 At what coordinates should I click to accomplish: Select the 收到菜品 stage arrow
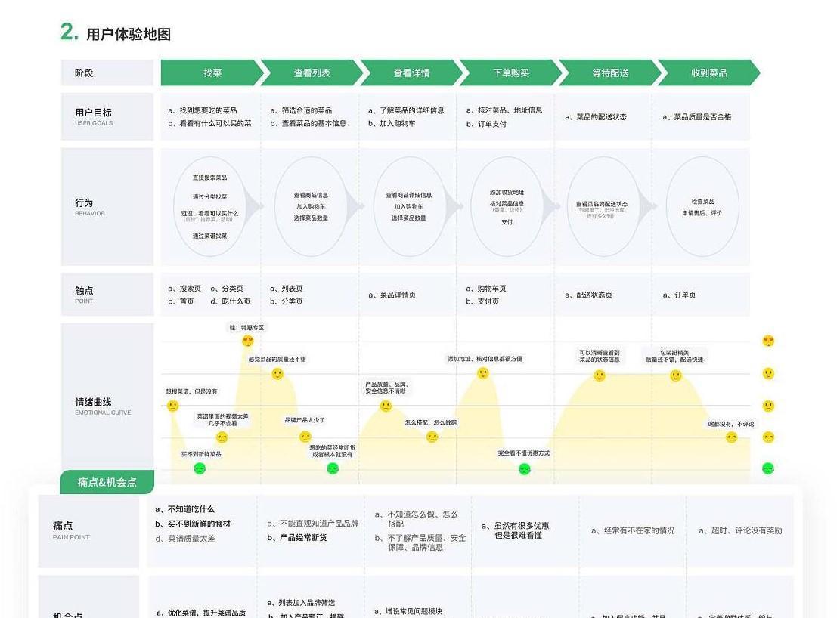(709, 73)
